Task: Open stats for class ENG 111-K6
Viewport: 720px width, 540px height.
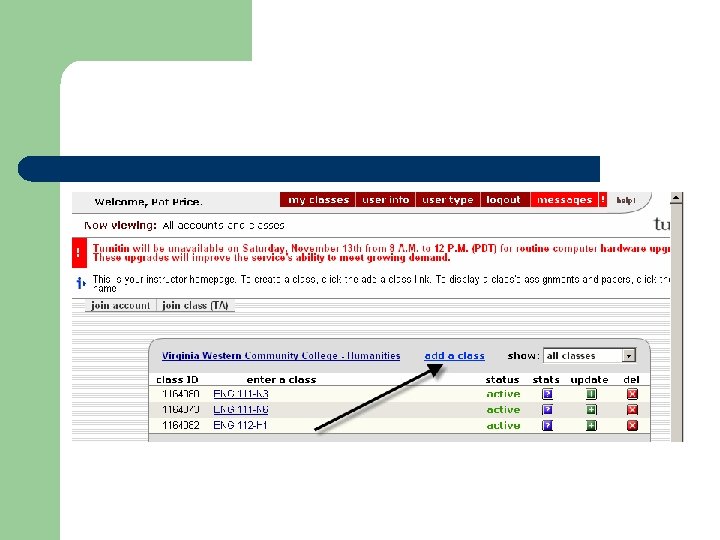Action: [x=547, y=410]
